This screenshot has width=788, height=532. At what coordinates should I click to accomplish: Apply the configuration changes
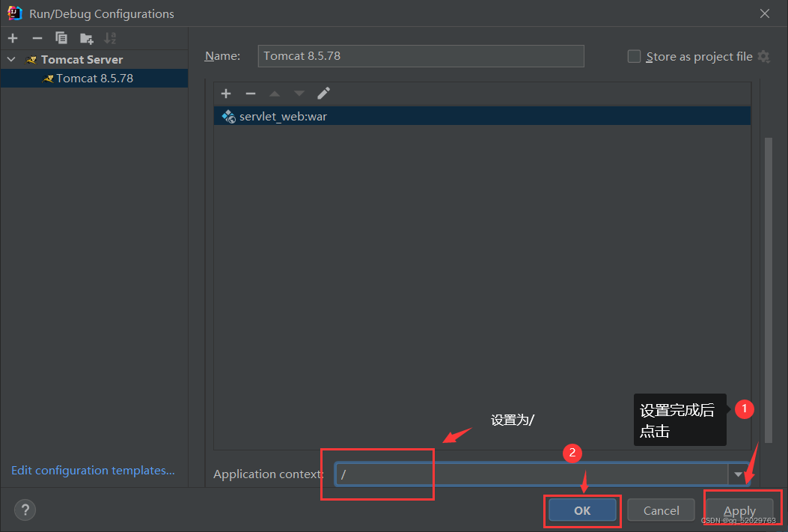click(x=739, y=510)
